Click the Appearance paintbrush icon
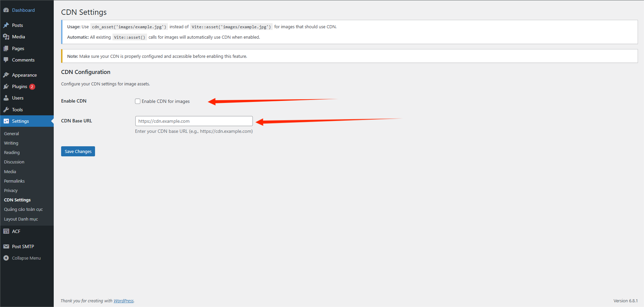The width and height of the screenshot is (644, 307). click(6, 75)
